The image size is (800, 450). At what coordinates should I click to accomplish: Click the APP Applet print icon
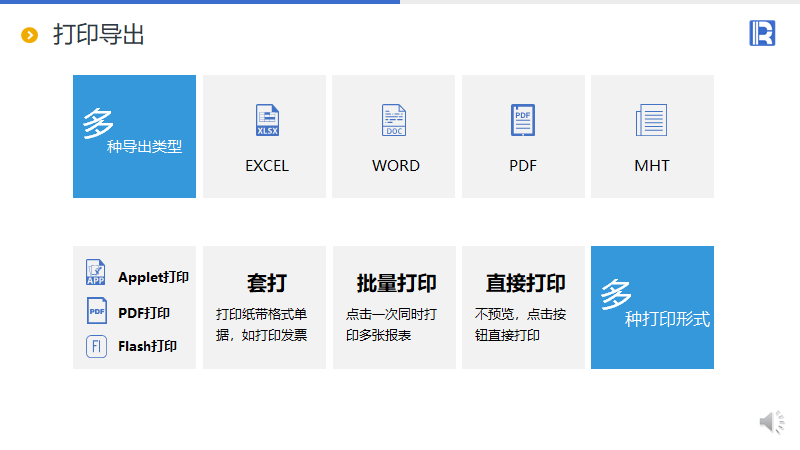95,272
